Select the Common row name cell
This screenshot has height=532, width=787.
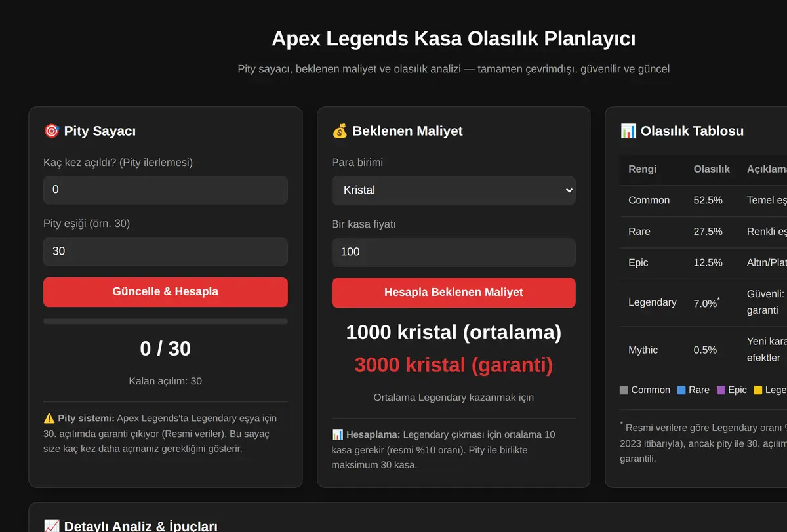[649, 200]
